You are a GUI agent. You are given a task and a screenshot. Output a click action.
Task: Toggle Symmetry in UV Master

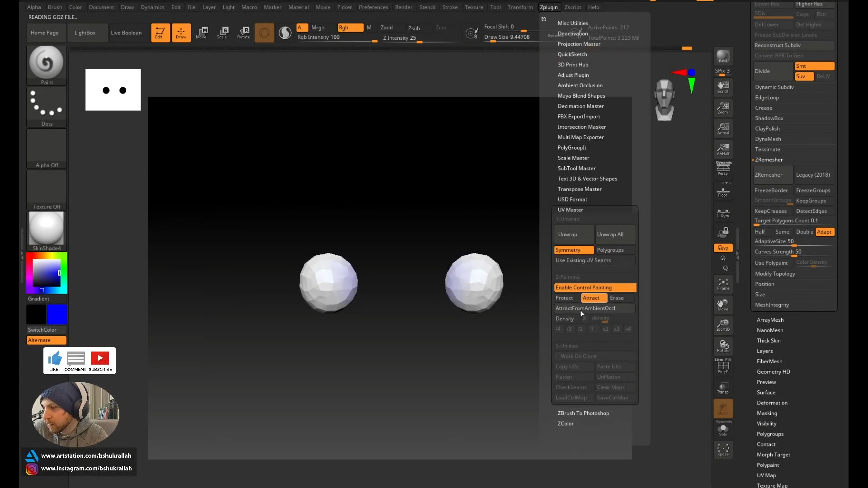(x=573, y=250)
